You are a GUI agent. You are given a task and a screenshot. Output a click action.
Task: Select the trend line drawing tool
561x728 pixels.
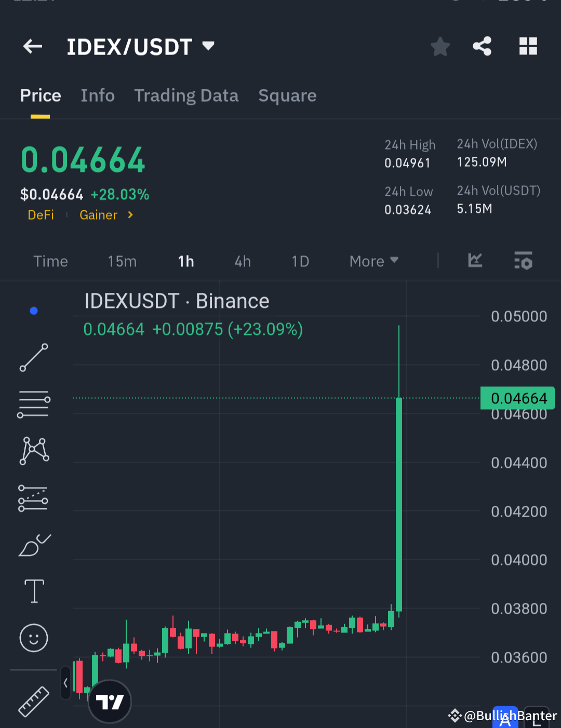[x=34, y=358]
